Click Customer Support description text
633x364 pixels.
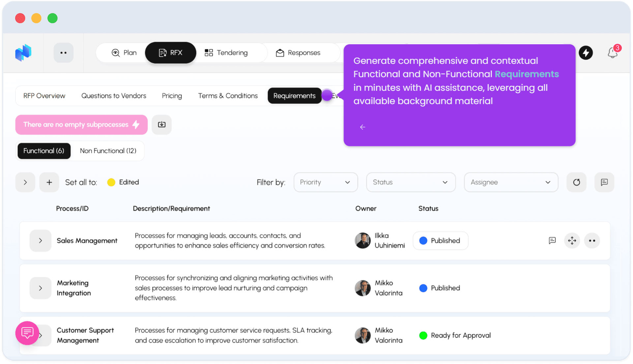coord(233,335)
